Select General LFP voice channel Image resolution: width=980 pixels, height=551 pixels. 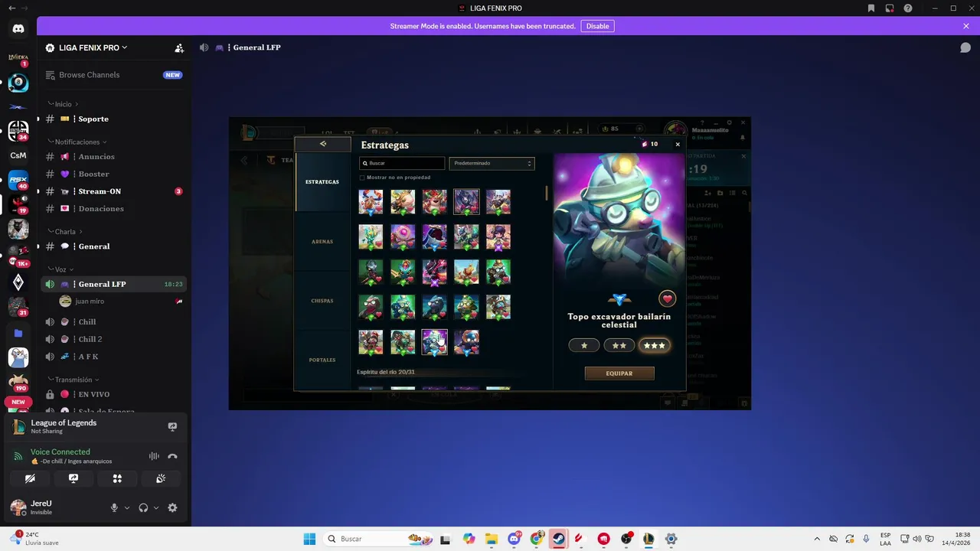tap(114, 284)
